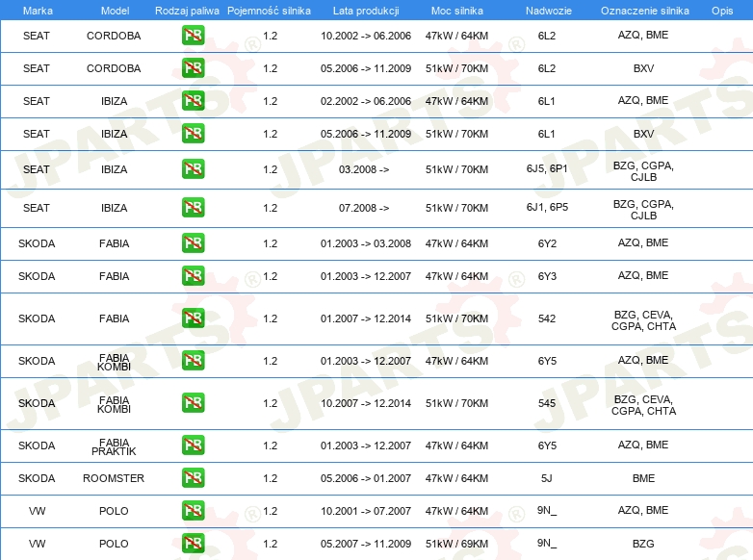Click fuel icon in SEAT IBIZA 03.2008 row

(x=193, y=169)
